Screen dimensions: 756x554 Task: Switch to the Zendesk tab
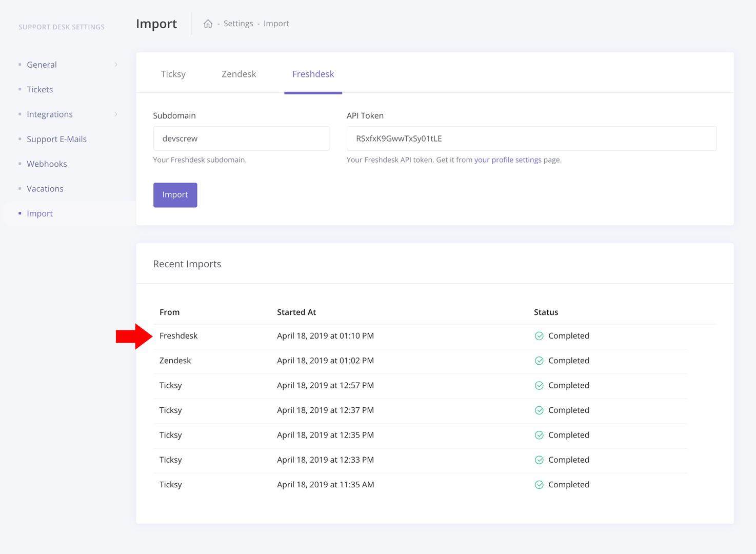[238, 74]
